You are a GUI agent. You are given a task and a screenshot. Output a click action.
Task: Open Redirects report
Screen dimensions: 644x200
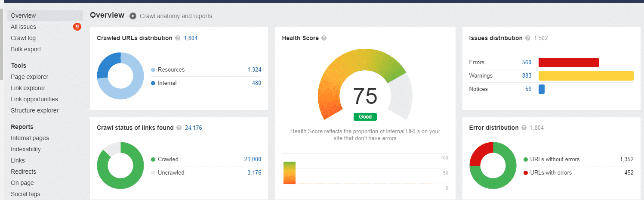(x=23, y=172)
